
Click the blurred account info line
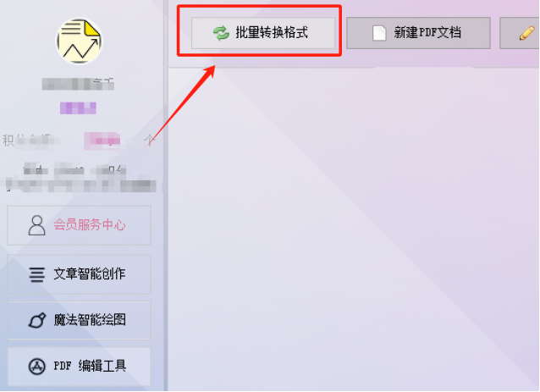pyautogui.click(x=81, y=185)
